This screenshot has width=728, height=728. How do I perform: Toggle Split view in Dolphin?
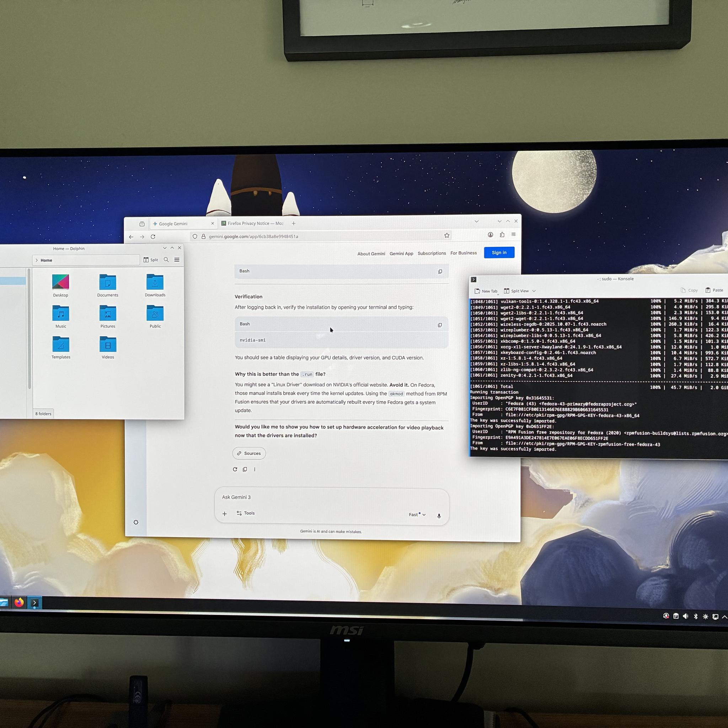151,260
